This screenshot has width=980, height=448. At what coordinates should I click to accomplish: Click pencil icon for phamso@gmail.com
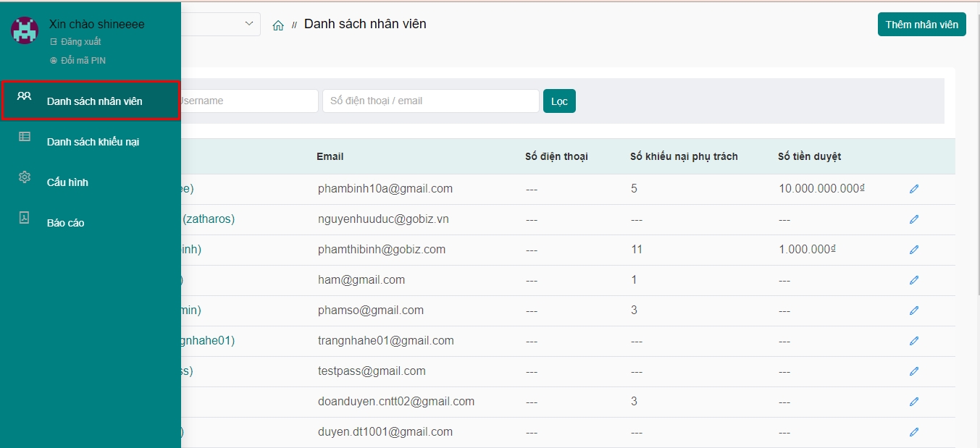click(914, 310)
